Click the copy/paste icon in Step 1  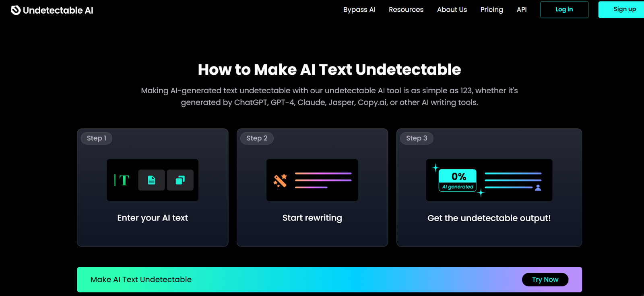pyautogui.click(x=180, y=180)
